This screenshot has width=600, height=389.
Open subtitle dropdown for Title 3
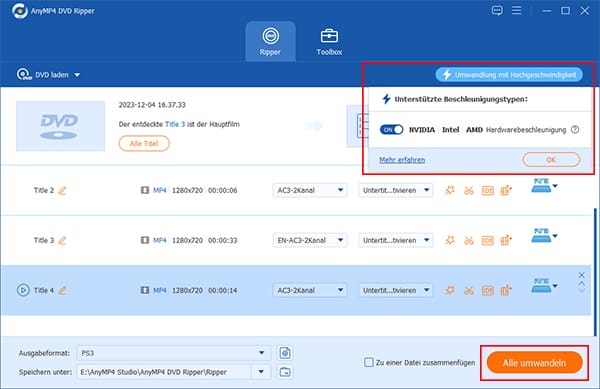pyautogui.click(x=396, y=240)
